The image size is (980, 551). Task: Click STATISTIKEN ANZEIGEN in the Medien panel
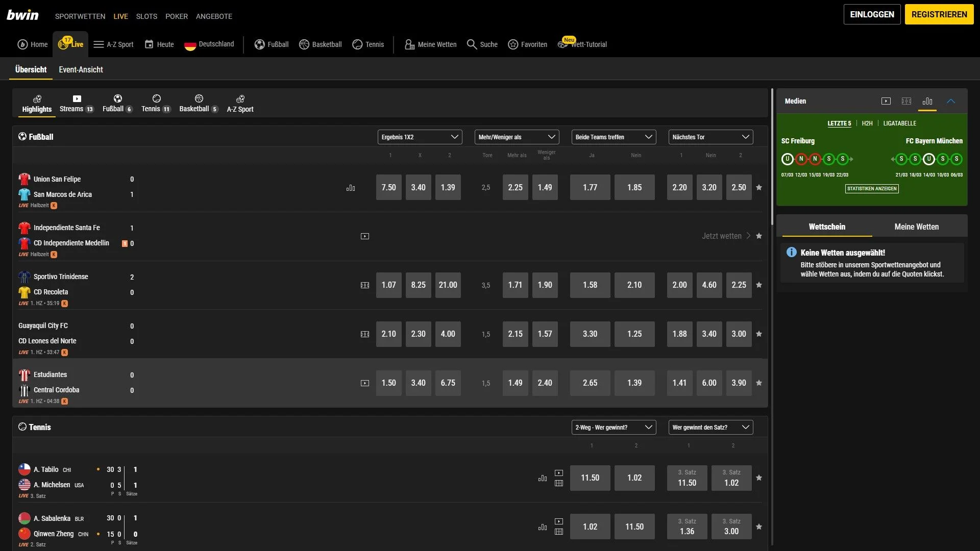(x=871, y=188)
